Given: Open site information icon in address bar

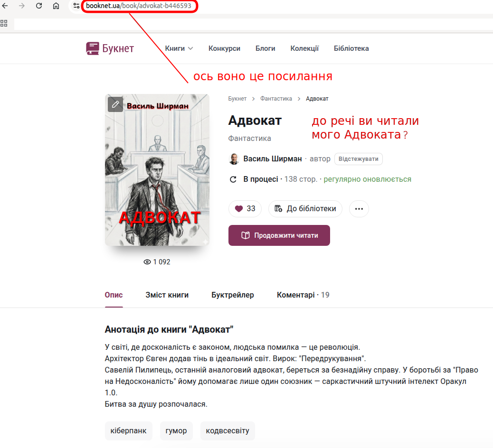Looking at the screenshot, I should (x=76, y=6).
